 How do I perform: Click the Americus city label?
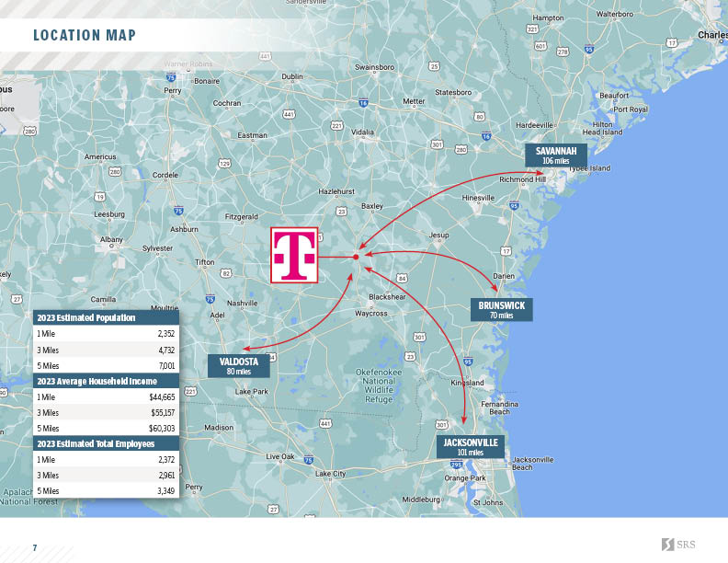pyautogui.click(x=100, y=157)
